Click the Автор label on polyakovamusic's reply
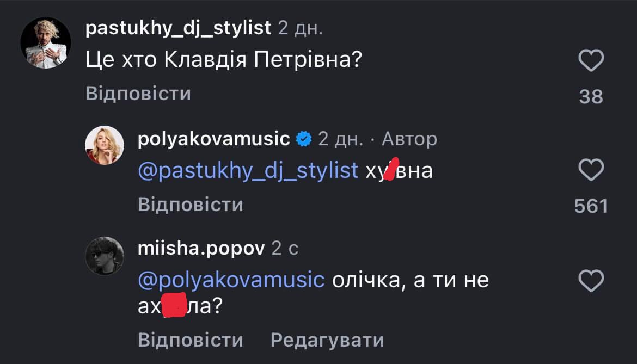This screenshot has width=637, height=364. (x=409, y=139)
